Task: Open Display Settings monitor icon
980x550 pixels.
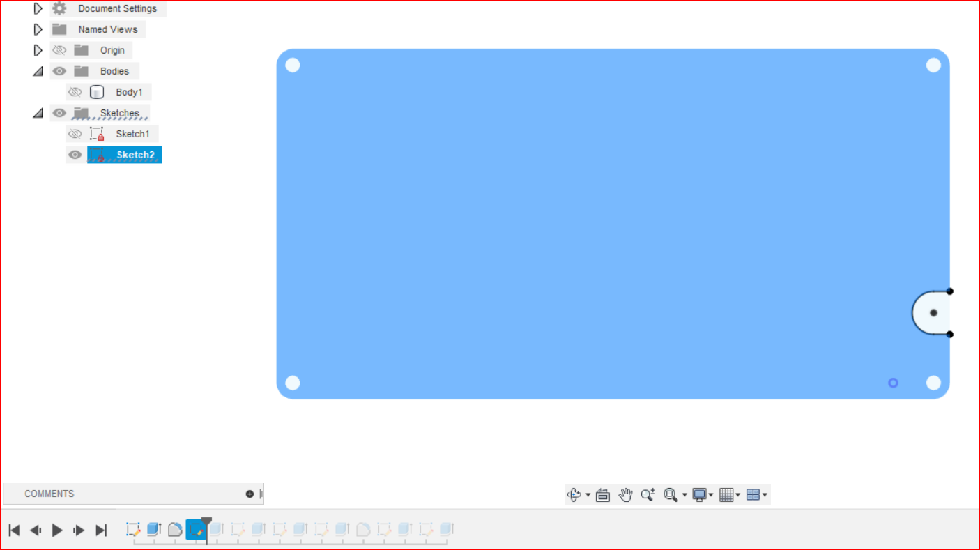Action: pos(699,495)
